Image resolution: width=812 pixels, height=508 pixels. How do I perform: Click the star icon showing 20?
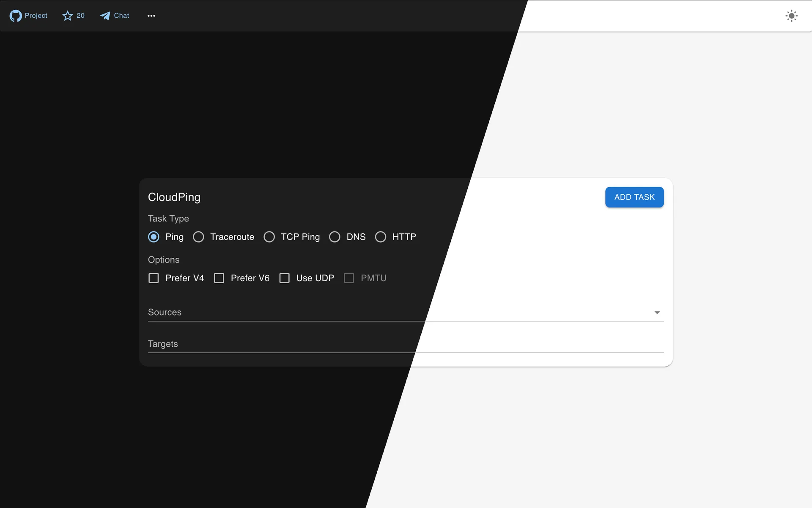pos(68,16)
